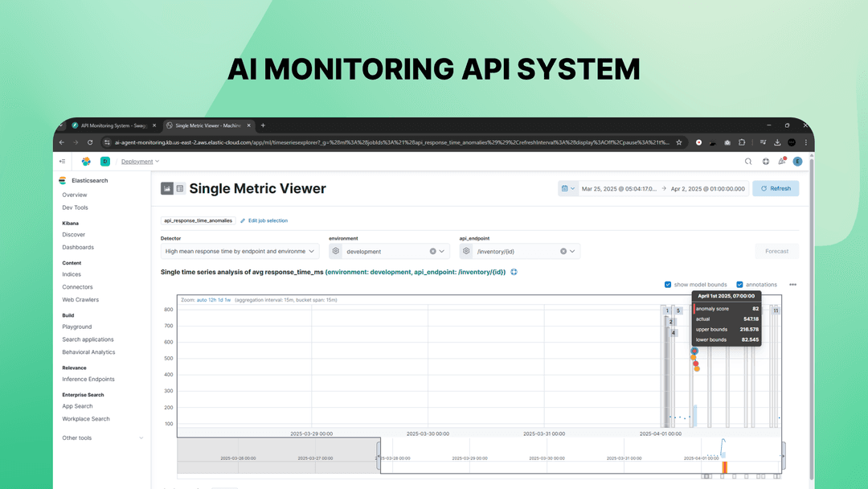Reload the page with browser refresh icon

click(90, 142)
